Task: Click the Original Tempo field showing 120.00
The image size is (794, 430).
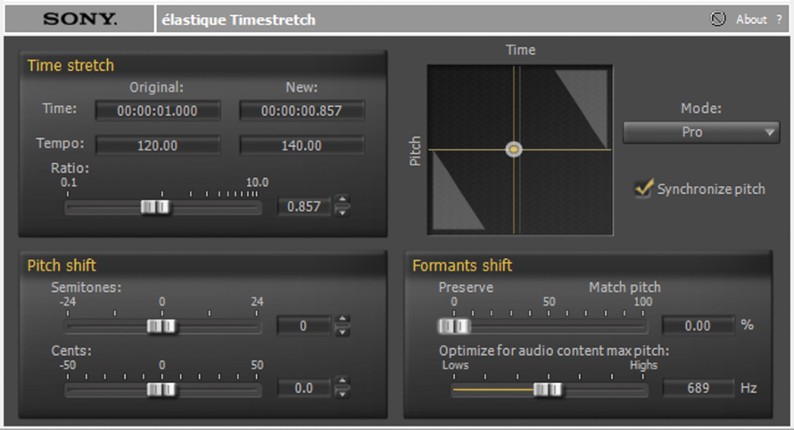Action: coord(157,146)
